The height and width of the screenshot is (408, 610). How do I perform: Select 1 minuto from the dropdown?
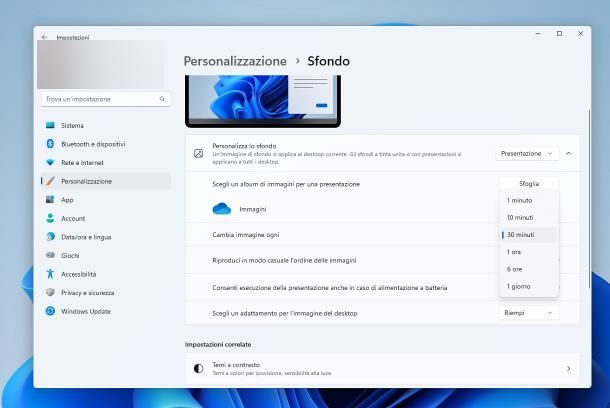[x=529, y=200]
